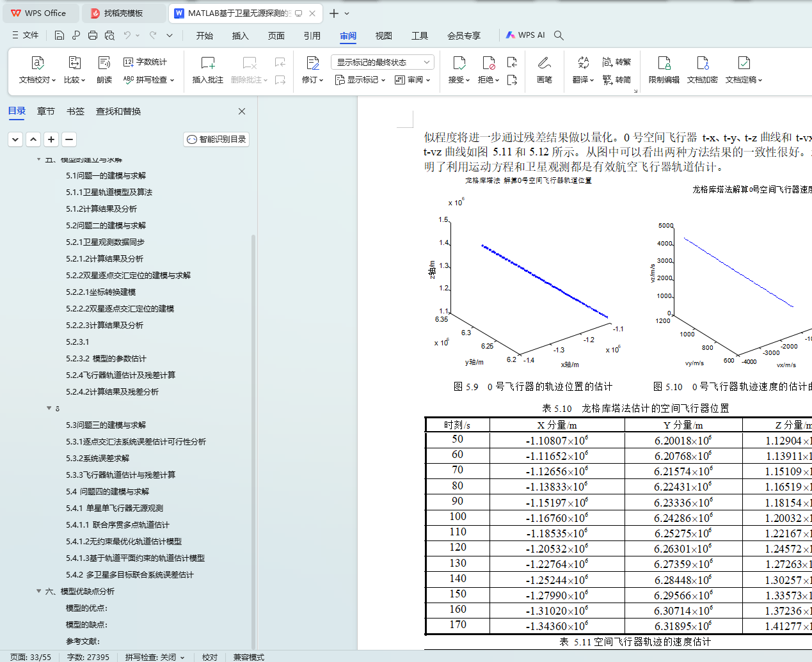
Task: Click the plus add heading button
Action: point(52,139)
